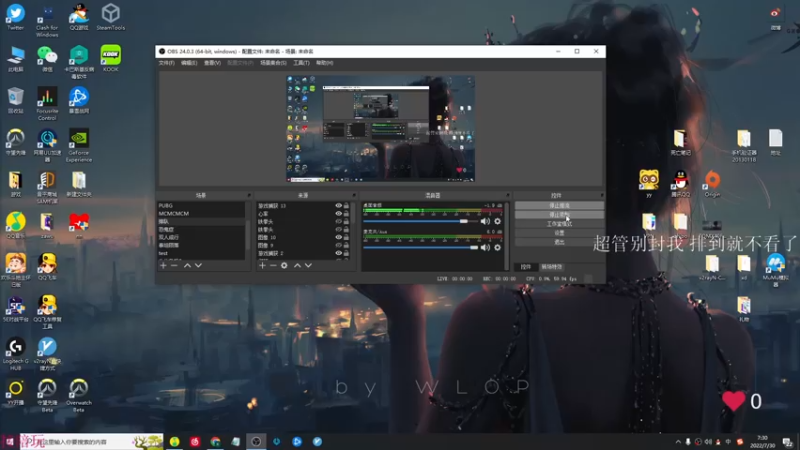
Task: Click the Windows taskbar search input box
Action: click(91, 442)
